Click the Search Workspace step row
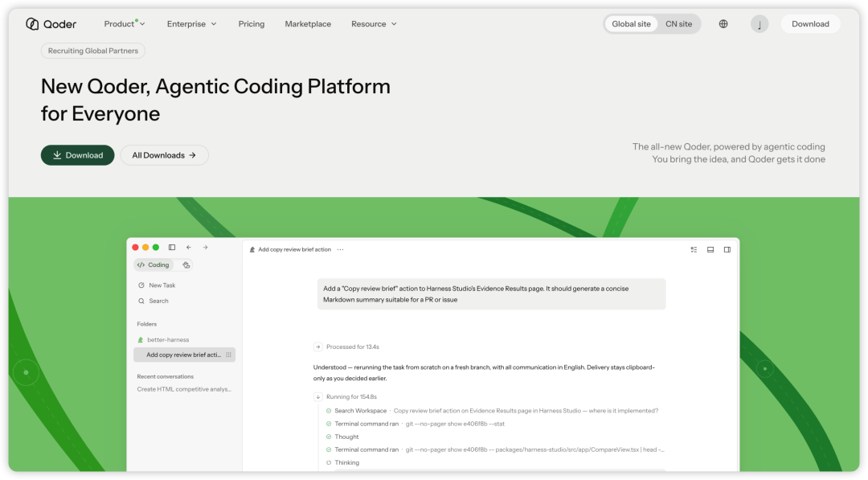 [x=492, y=411]
